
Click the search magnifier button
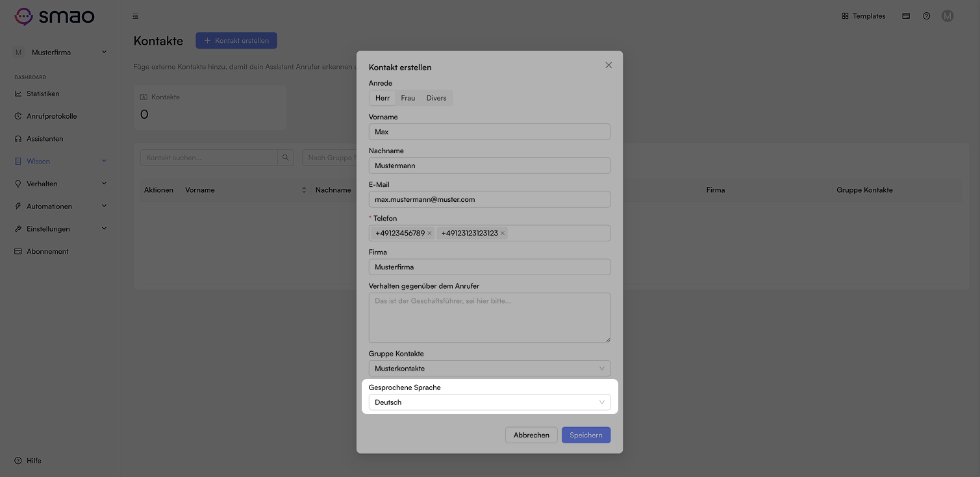point(286,158)
